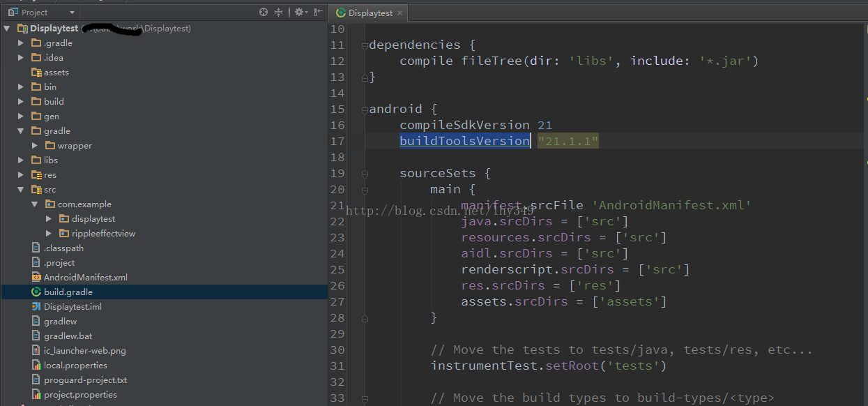The image size is (868, 406).
Task: Click the res resource folder icon
Action: coord(36,175)
